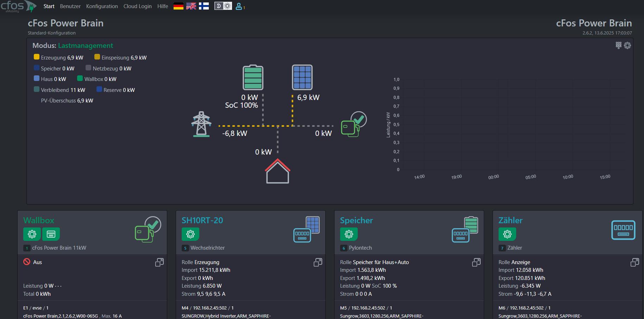644x319 pixels.
Task: Click the solar panel icon in flow diagram
Action: pos(302,77)
